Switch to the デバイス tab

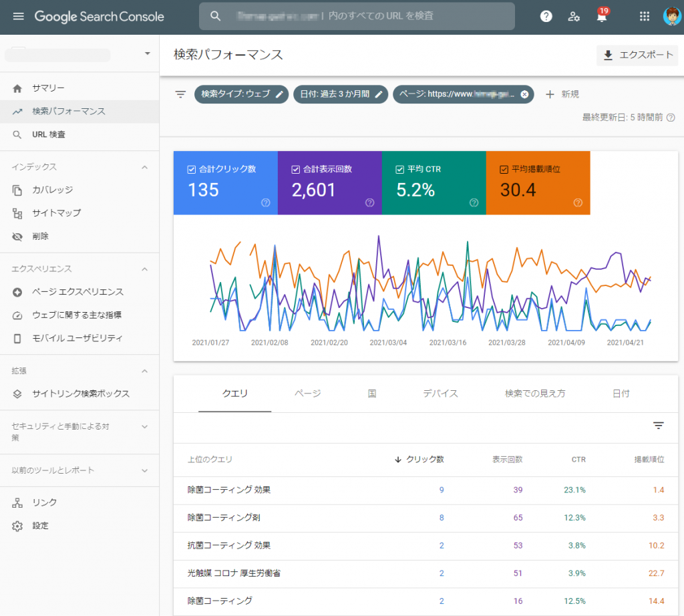440,394
